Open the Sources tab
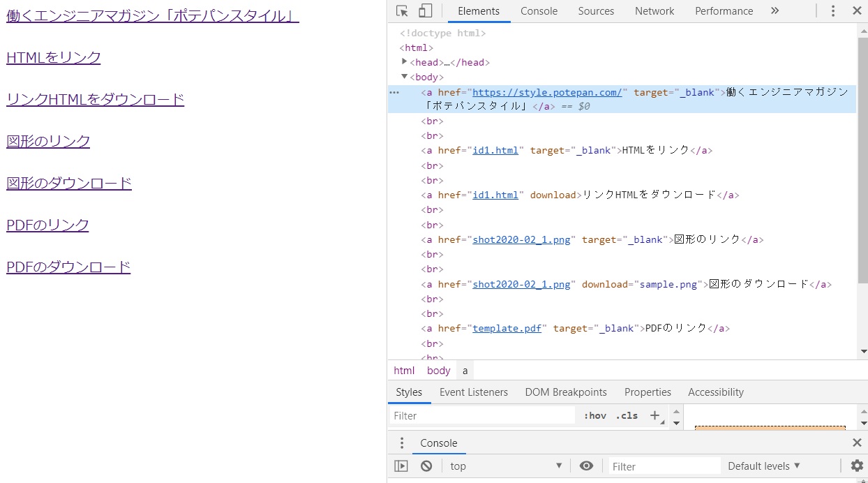868x483 pixels. point(596,11)
